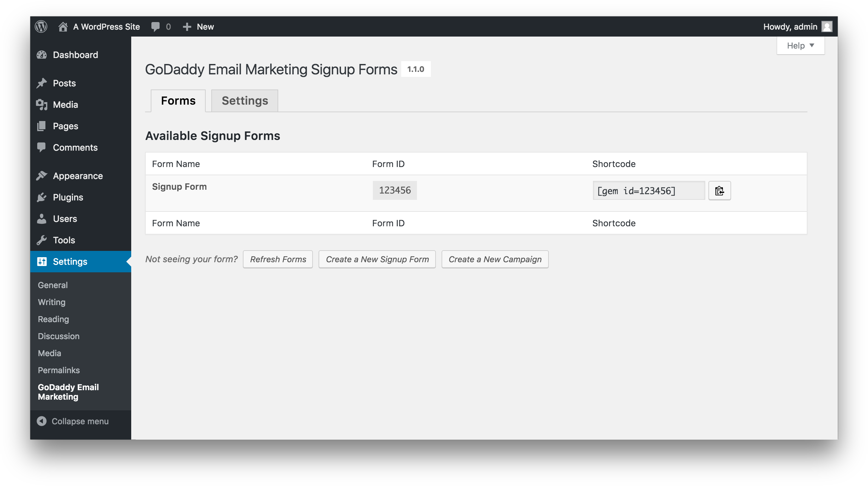
Task: Expand the Help dropdown
Action: (801, 45)
